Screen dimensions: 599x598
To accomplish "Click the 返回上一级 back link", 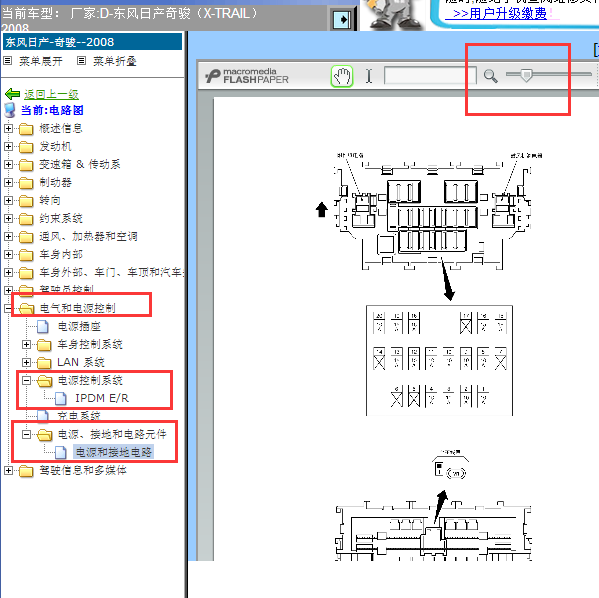I will click(51, 94).
